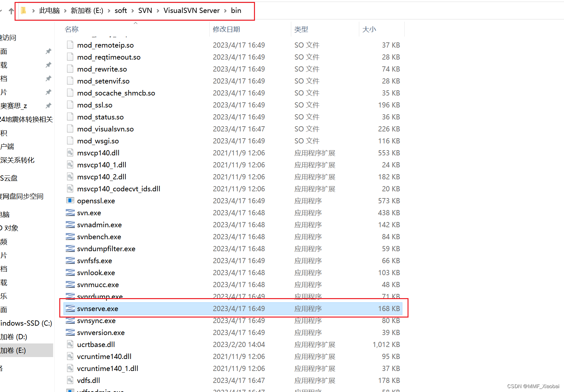Screen dimensions: 564x392
Task: Select the 3D 对象 sidebar entry
Action: 9,228
